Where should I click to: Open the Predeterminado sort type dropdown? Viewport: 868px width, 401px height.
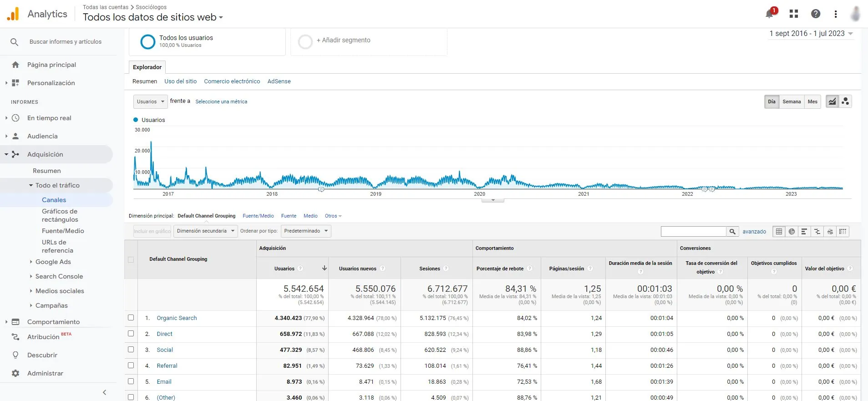pyautogui.click(x=306, y=231)
